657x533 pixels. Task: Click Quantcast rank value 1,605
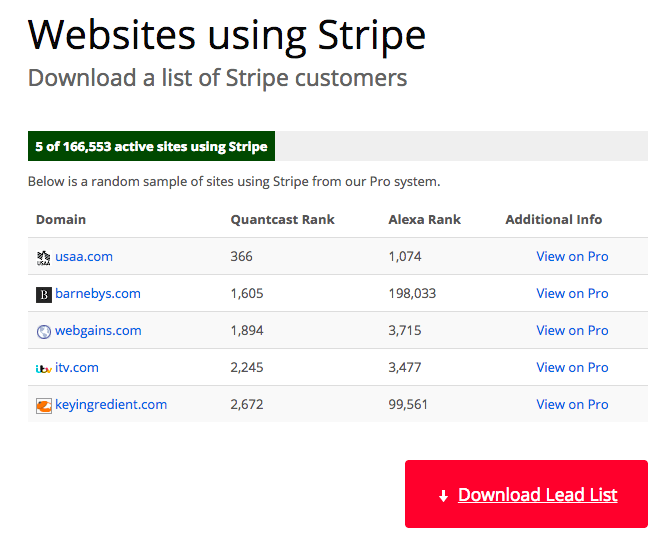(x=247, y=293)
